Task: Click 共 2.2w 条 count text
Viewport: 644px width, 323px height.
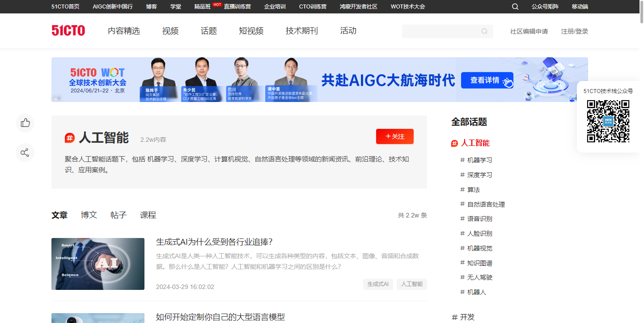Action: pos(412,215)
